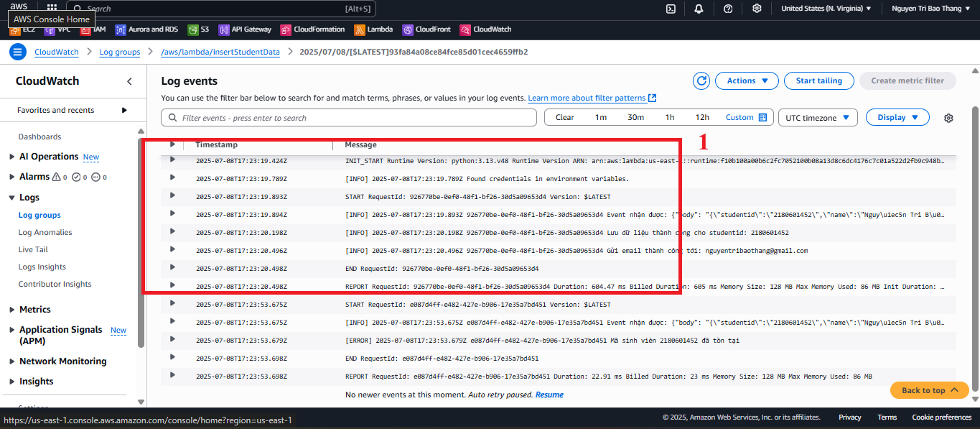Viewport: 980px width, 429px height.
Task: Open CloudFront from the favorites bar
Action: point(426,29)
